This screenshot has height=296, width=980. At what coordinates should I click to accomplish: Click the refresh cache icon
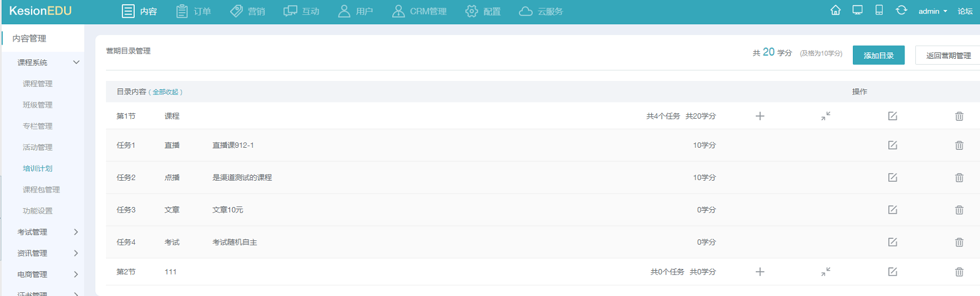pyautogui.click(x=901, y=11)
